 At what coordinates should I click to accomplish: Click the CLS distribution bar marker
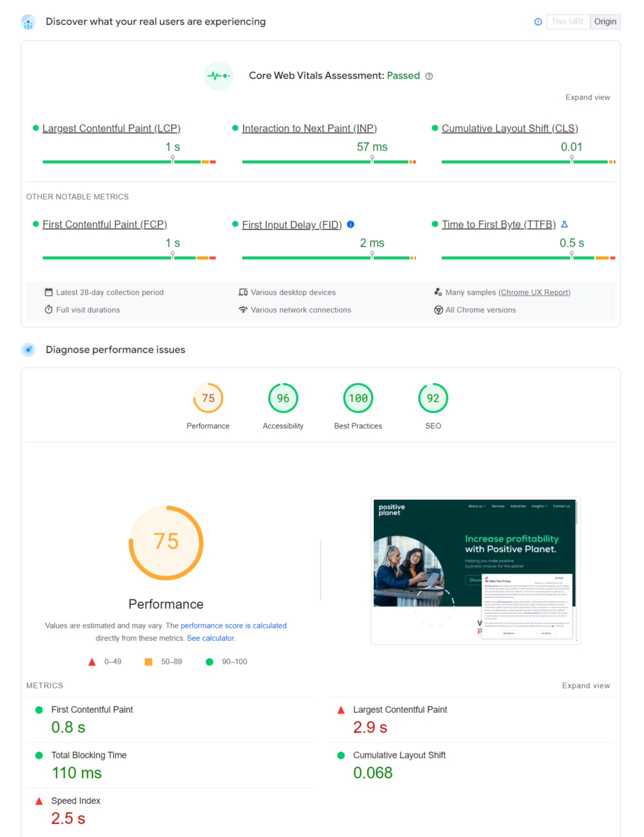pos(571,159)
